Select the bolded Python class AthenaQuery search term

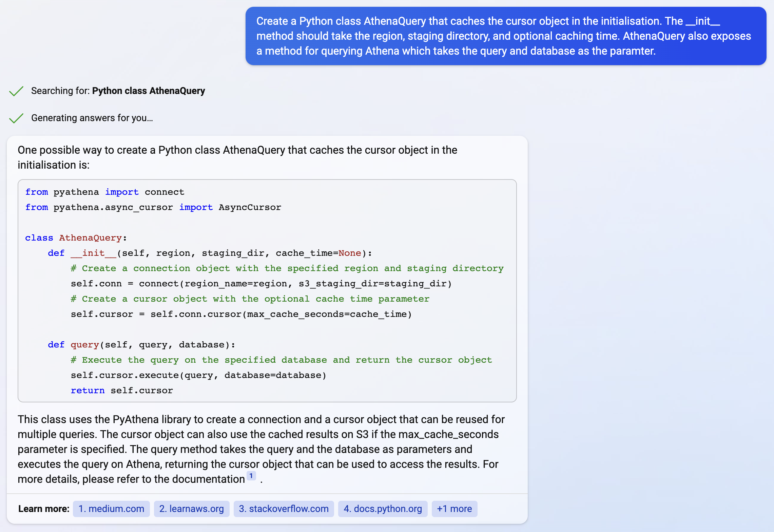[x=149, y=91]
